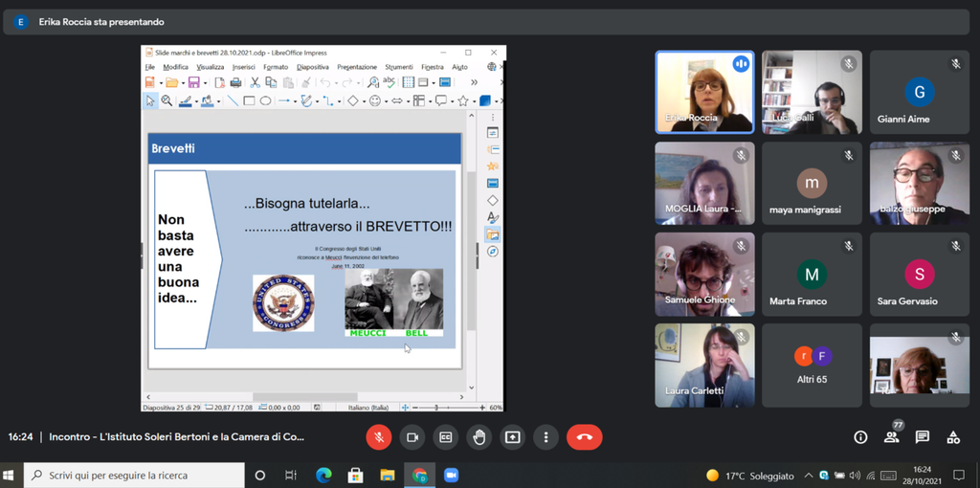The image size is (980, 488).
Task: Expand the hidden system tray icons
Action: 811,476
